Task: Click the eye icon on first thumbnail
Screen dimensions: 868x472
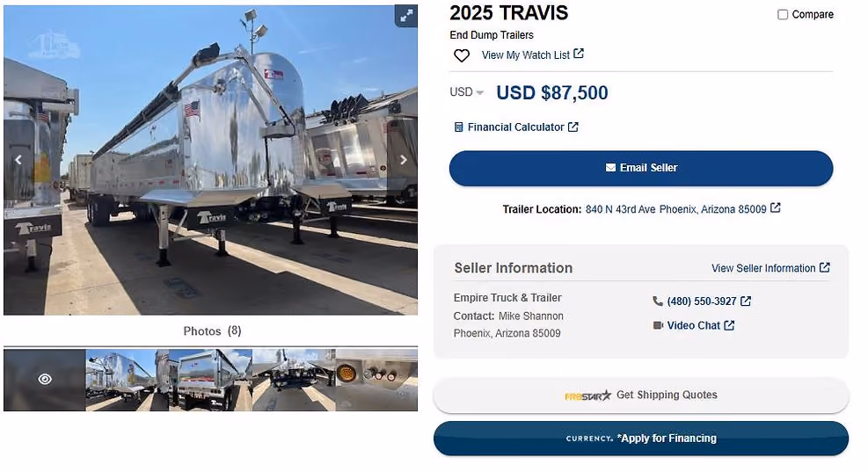Action: click(45, 379)
